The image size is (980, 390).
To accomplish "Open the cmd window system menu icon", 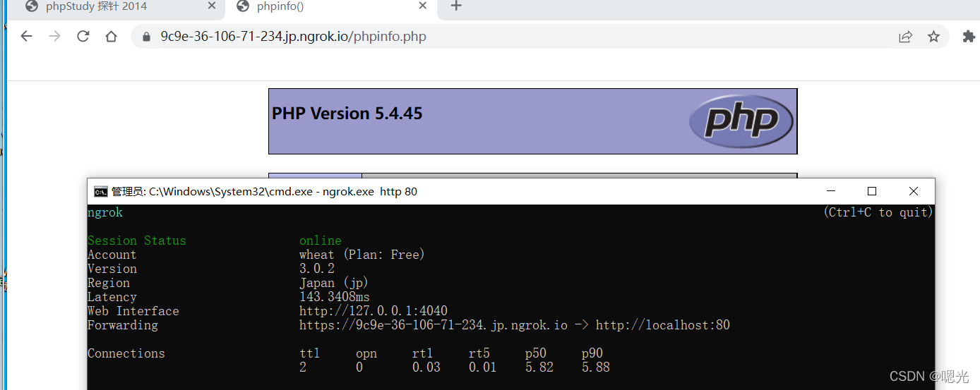I will pyautogui.click(x=101, y=191).
